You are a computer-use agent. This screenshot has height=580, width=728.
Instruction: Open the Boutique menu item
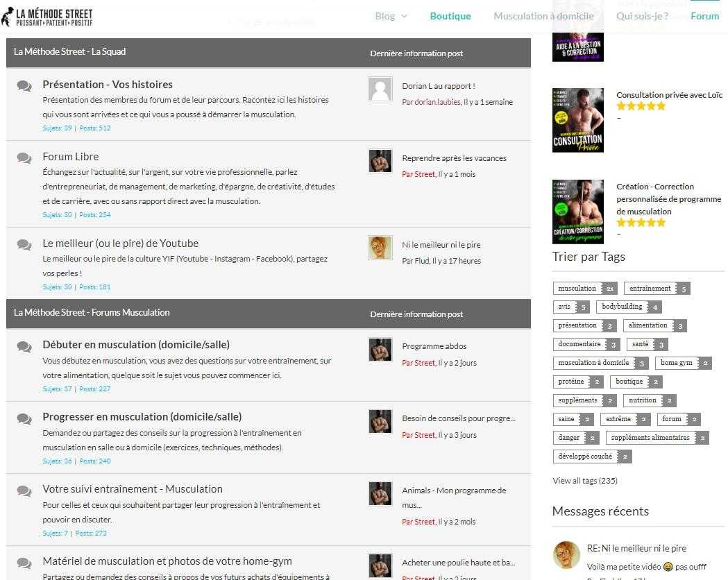pos(450,16)
